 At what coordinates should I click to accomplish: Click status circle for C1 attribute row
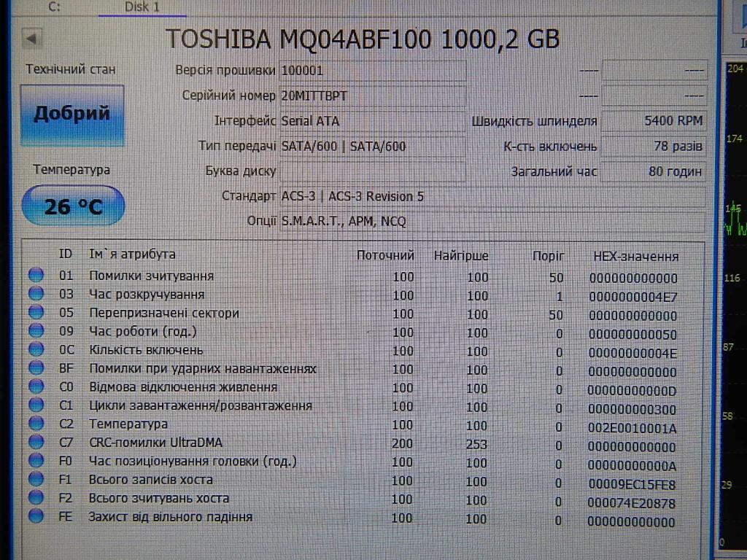click(x=36, y=405)
